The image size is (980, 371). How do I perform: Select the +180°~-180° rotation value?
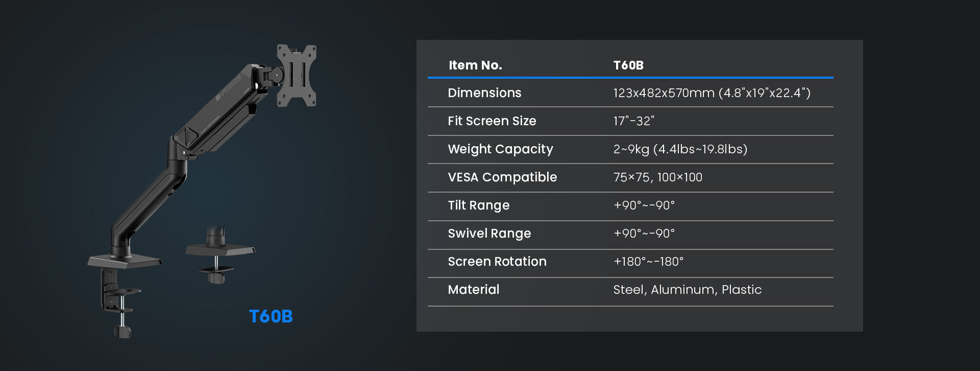(648, 262)
